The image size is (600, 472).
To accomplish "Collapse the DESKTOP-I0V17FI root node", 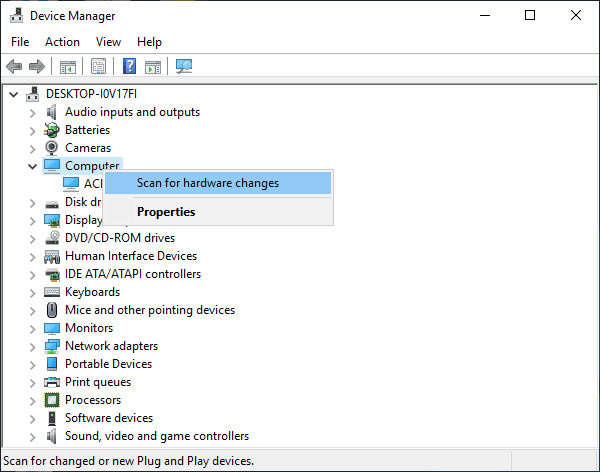I will (x=13, y=94).
